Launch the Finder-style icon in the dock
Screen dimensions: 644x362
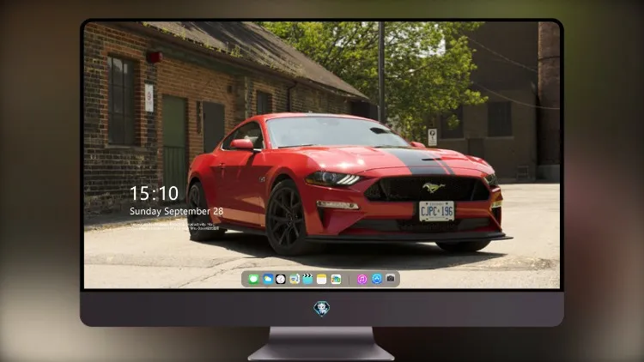tap(294, 279)
